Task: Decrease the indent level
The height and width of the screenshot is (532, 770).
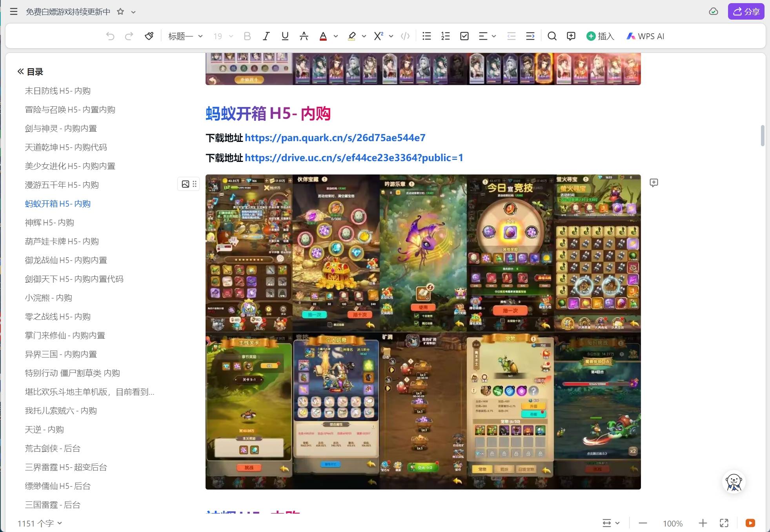Action: [512, 36]
